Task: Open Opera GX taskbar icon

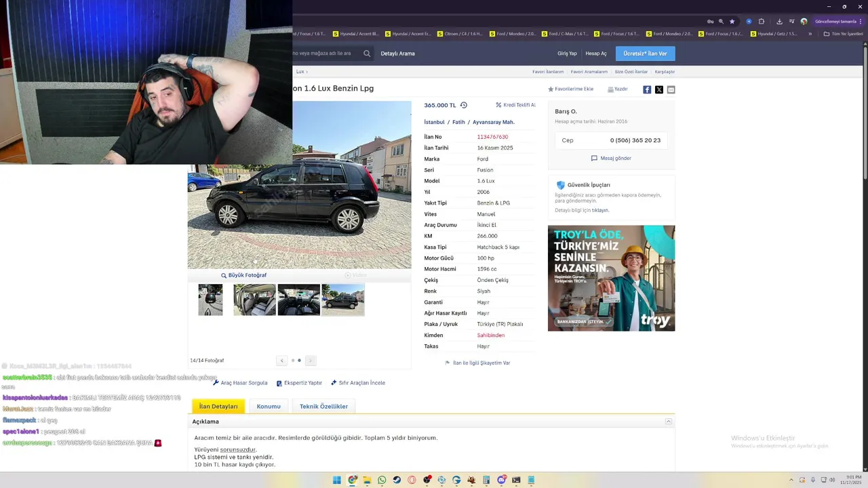Action: tap(412, 480)
